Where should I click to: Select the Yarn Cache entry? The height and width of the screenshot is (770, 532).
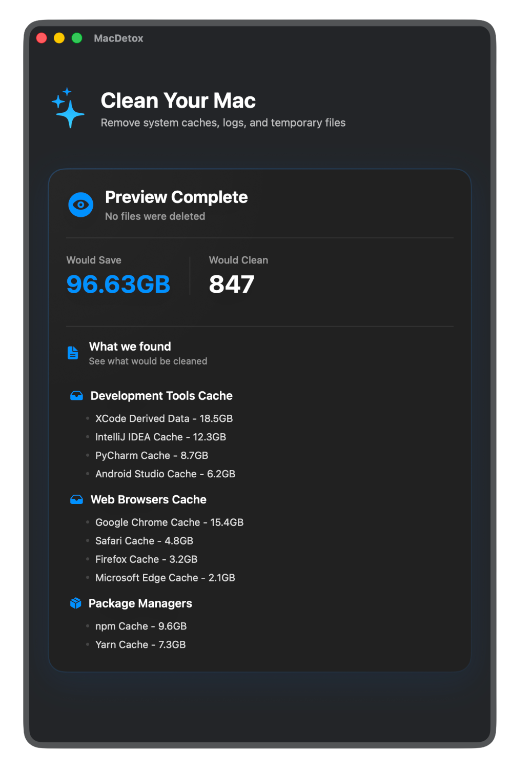(140, 644)
